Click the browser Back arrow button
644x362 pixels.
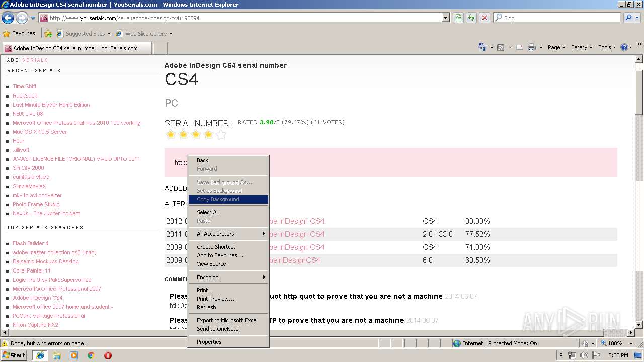tap(8, 18)
